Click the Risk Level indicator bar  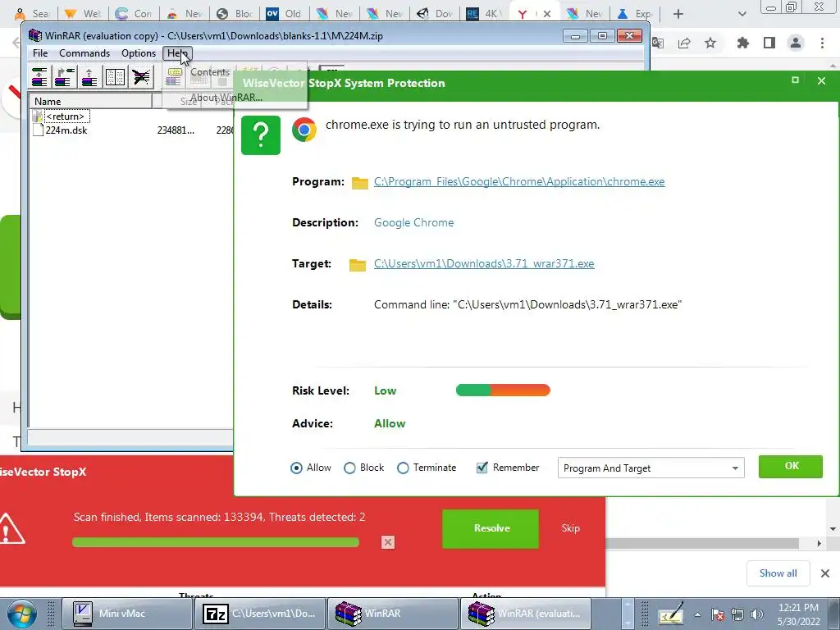point(503,390)
